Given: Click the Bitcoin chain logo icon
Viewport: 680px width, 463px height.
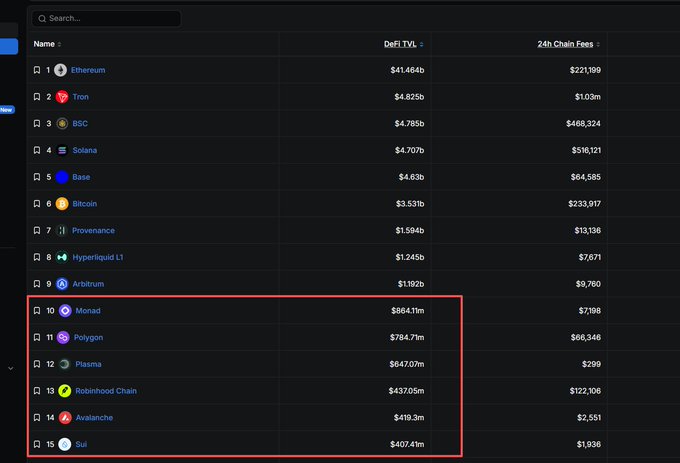Looking at the screenshot, I should pos(62,204).
